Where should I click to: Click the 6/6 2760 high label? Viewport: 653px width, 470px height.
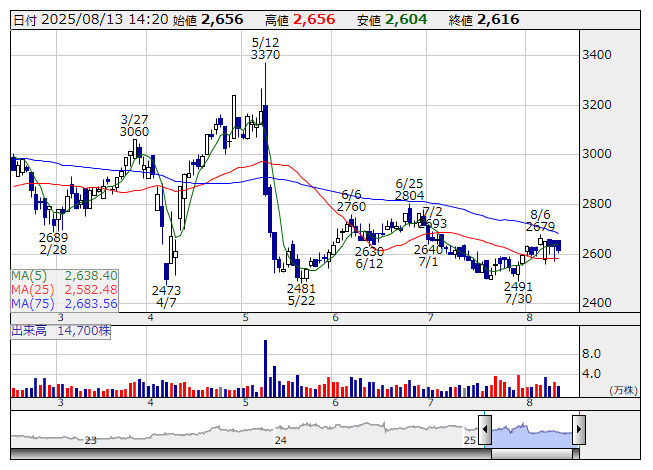click(351, 201)
